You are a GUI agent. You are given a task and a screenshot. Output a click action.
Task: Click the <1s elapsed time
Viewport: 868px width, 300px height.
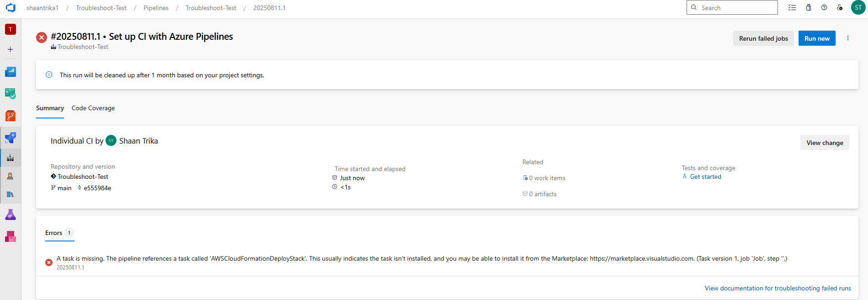[x=346, y=187]
